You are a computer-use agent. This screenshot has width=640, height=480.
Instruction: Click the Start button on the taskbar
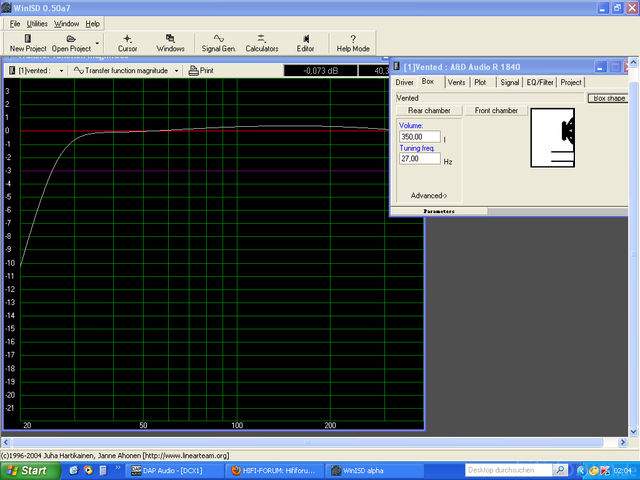29,471
